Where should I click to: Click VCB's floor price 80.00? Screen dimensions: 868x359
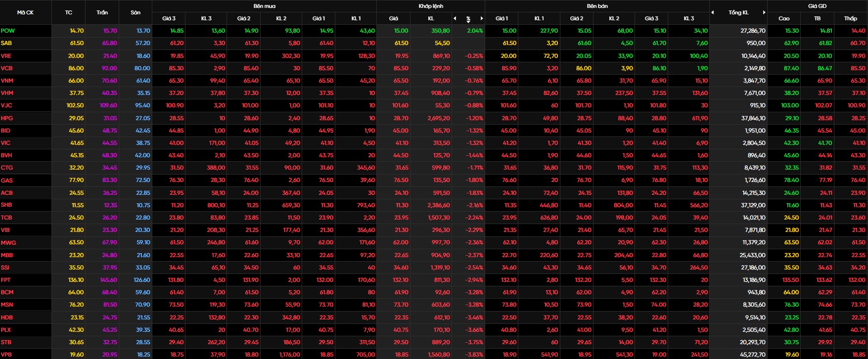click(142, 68)
